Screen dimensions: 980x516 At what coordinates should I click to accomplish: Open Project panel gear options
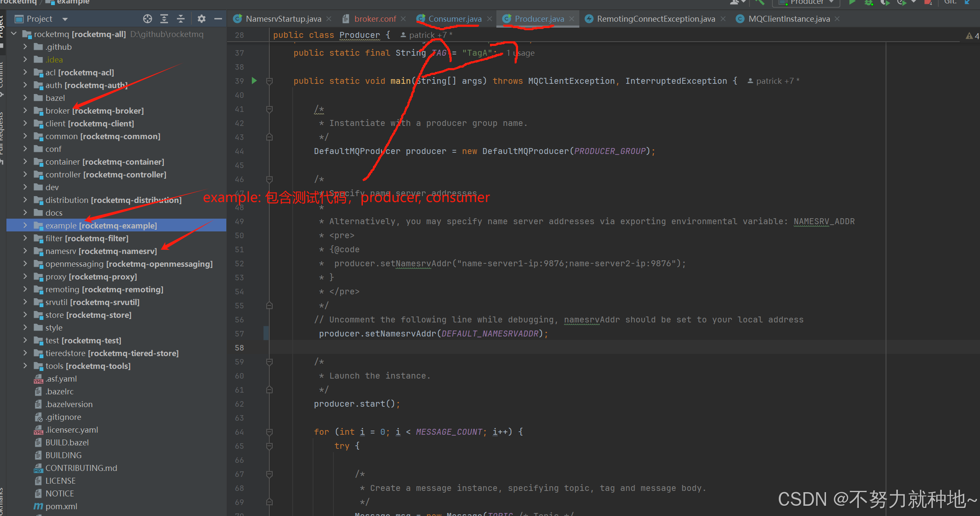[202, 19]
